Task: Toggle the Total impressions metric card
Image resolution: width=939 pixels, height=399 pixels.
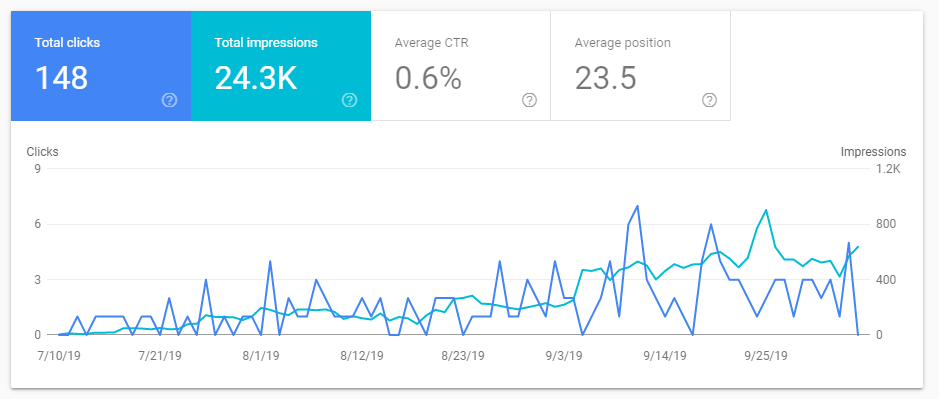Action: (x=281, y=66)
